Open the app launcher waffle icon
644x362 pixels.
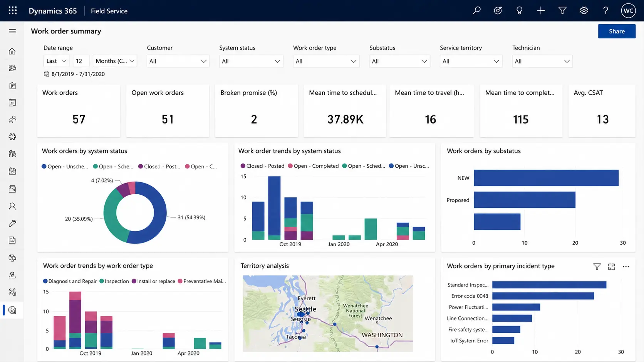click(13, 10)
